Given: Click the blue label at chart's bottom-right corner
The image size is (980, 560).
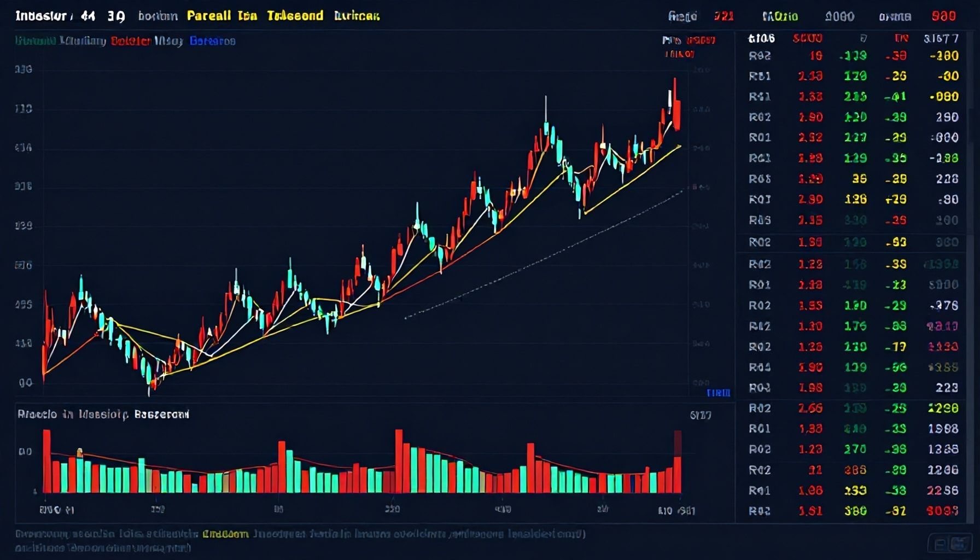Looking at the screenshot, I should (718, 393).
